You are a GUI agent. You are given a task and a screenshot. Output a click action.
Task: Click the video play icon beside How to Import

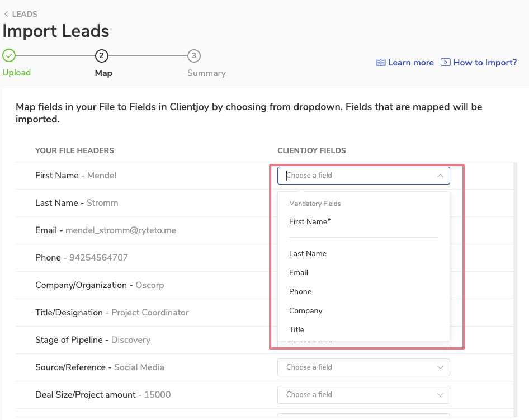[x=445, y=63]
